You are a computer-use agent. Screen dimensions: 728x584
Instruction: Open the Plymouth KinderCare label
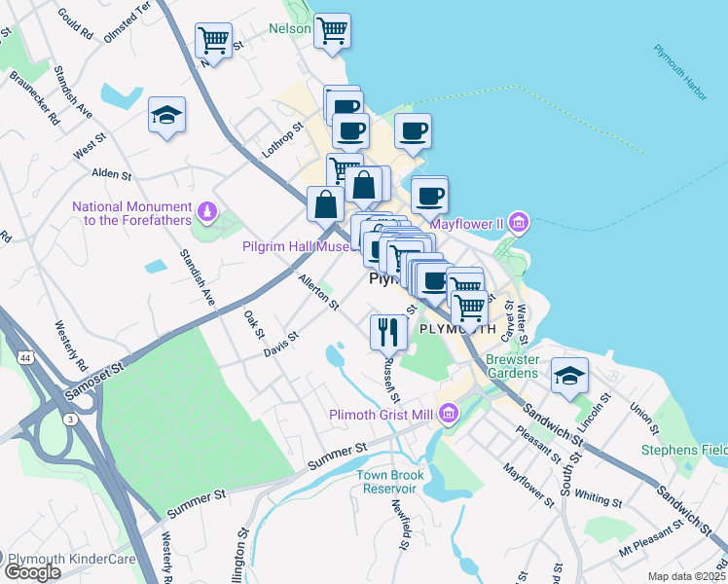[72, 559]
